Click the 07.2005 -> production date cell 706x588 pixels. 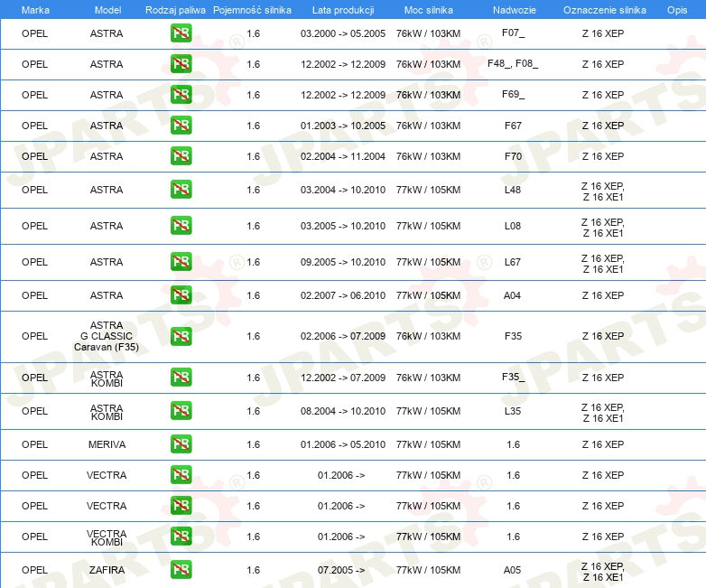pyautogui.click(x=342, y=570)
